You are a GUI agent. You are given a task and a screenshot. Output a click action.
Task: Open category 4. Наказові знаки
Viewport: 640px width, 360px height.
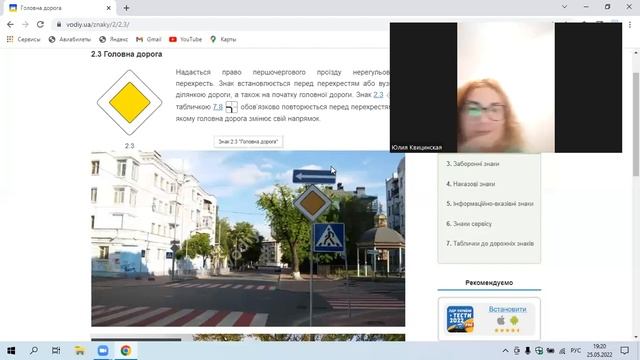coord(471,184)
